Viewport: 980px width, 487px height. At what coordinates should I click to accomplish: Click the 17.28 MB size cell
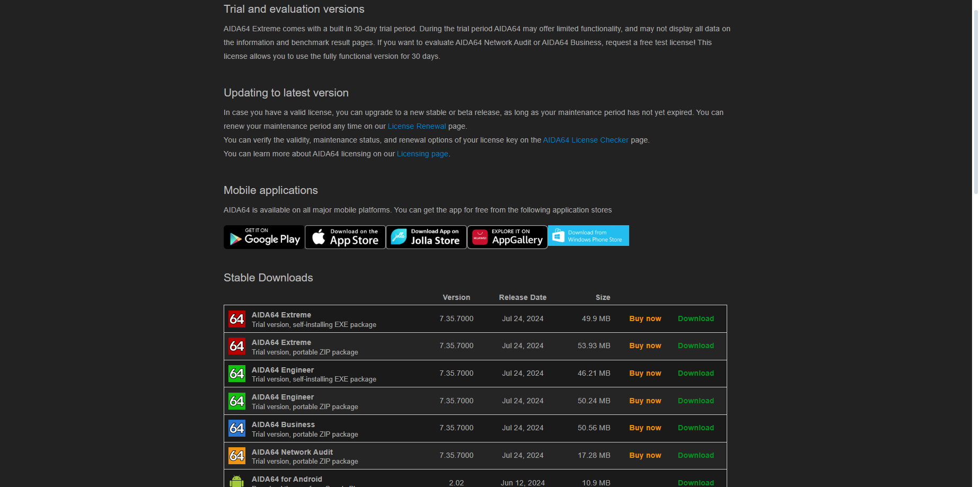coord(594,455)
